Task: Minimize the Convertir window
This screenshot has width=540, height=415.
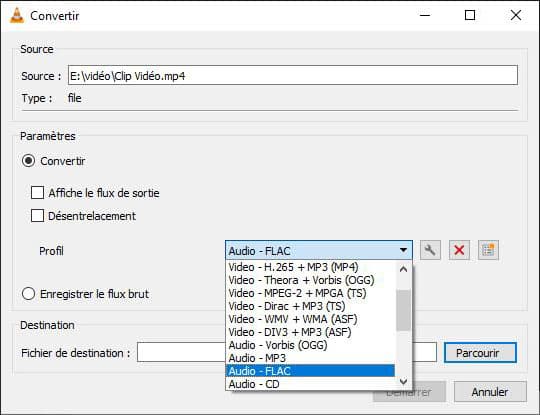Action: (425, 15)
